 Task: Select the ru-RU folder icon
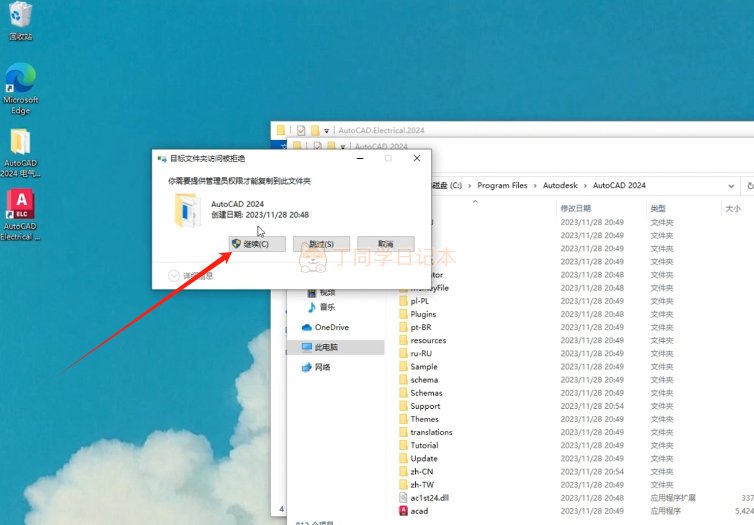coord(403,353)
